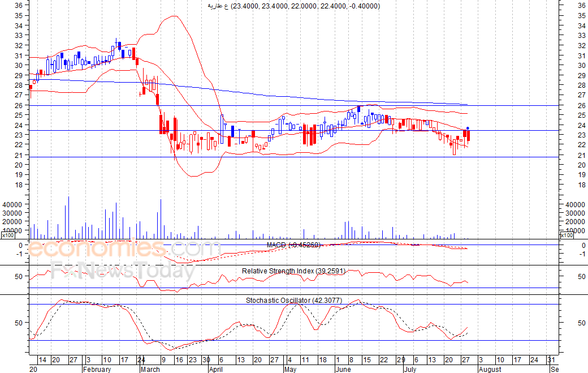The width and height of the screenshot is (588, 373).
Task: Click the 40000 volume label on left axis
Action: click(x=12, y=204)
